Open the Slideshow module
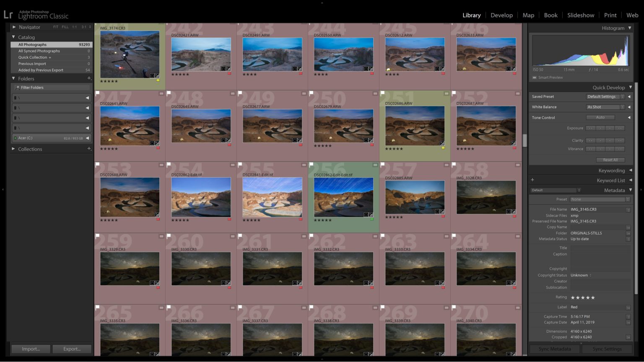This screenshot has height=362, width=644. 581,15
